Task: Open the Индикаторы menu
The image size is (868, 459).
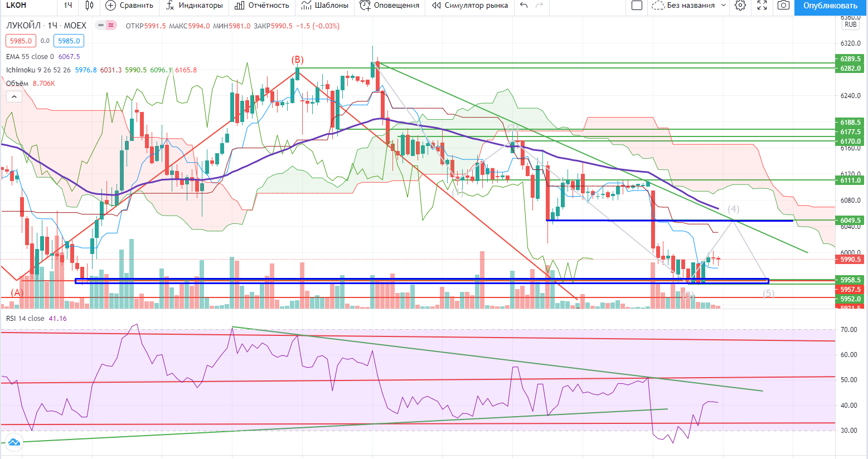Action: coord(194,6)
